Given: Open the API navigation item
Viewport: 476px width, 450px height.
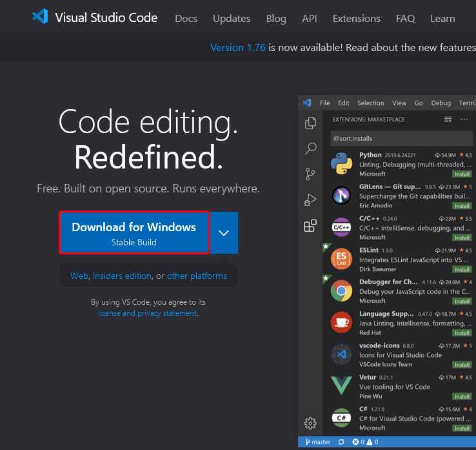Looking at the screenshot, I should click(x=310, y=19).
